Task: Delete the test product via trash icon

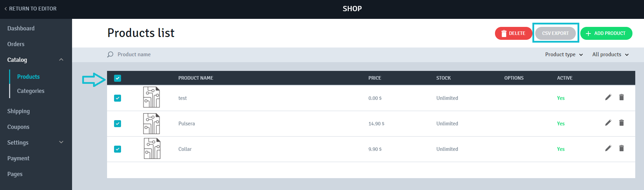Action: click(x=622, y=97)
